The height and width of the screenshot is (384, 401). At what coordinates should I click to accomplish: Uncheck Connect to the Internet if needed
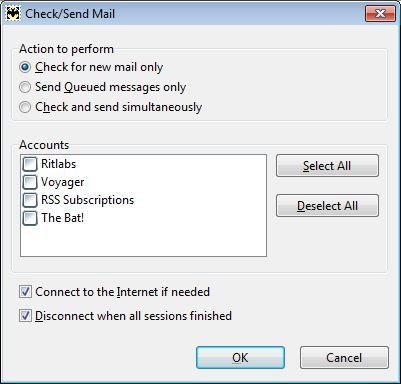click(x=25, y=292)
